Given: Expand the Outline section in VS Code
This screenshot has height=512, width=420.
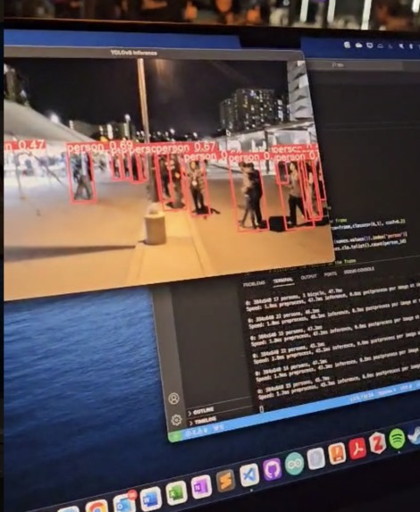Looking at the screenshot, I should click(201, 412).
